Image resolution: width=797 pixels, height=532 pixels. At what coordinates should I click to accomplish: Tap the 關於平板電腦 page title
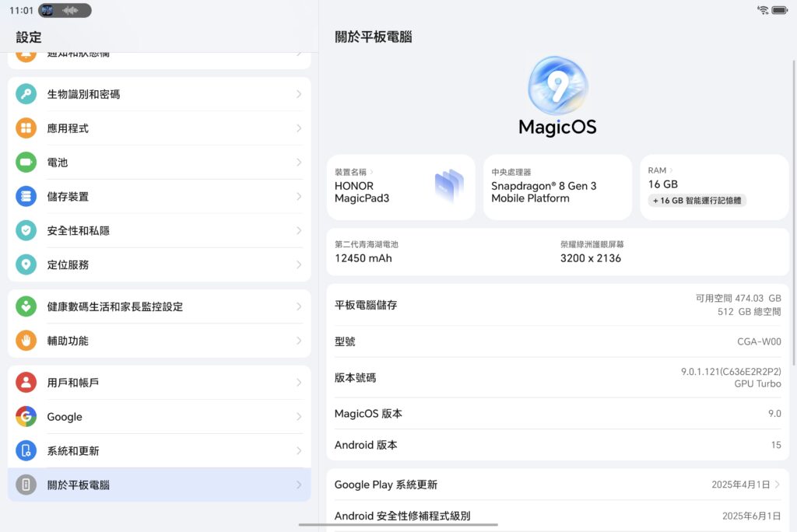(x=373, y=37)
